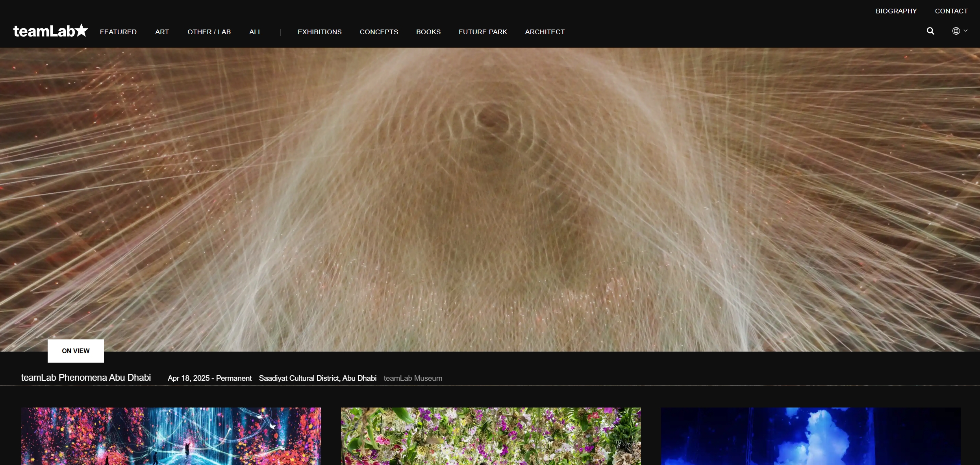Click the Apr 18, 2025 - Permanent text

click(209, 378)
